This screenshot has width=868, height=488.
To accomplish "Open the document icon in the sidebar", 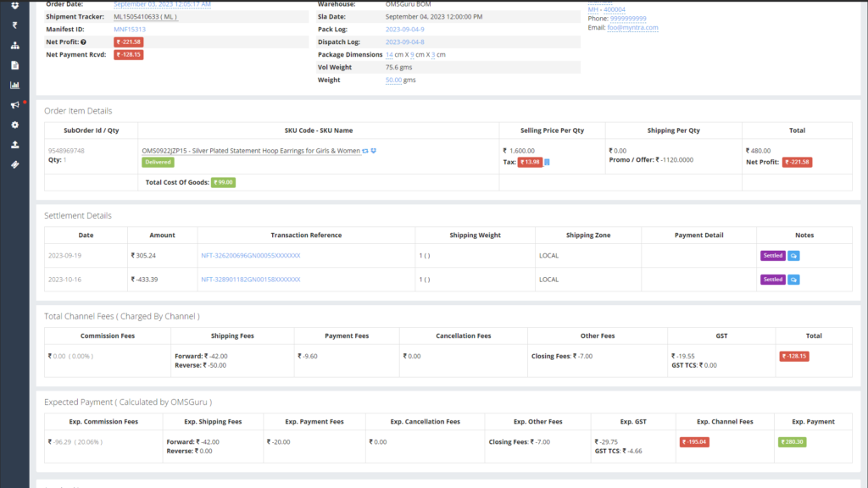I will click(14, 65).
